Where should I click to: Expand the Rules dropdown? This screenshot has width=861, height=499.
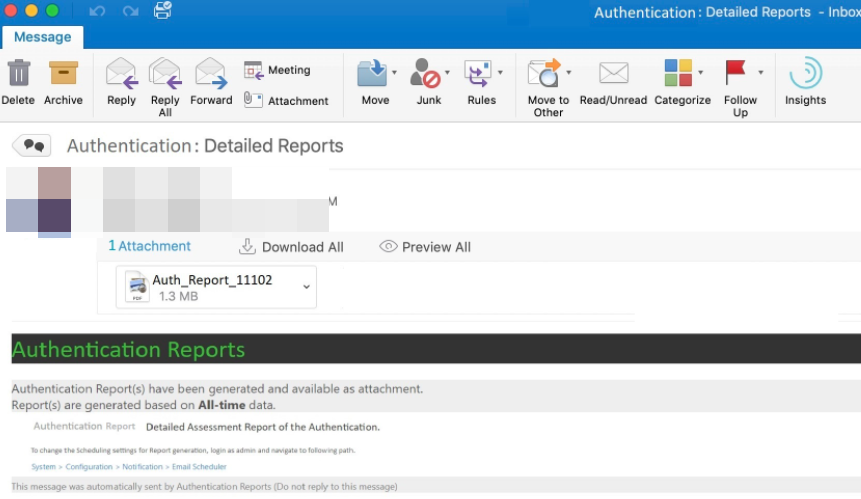coord(500,73)
